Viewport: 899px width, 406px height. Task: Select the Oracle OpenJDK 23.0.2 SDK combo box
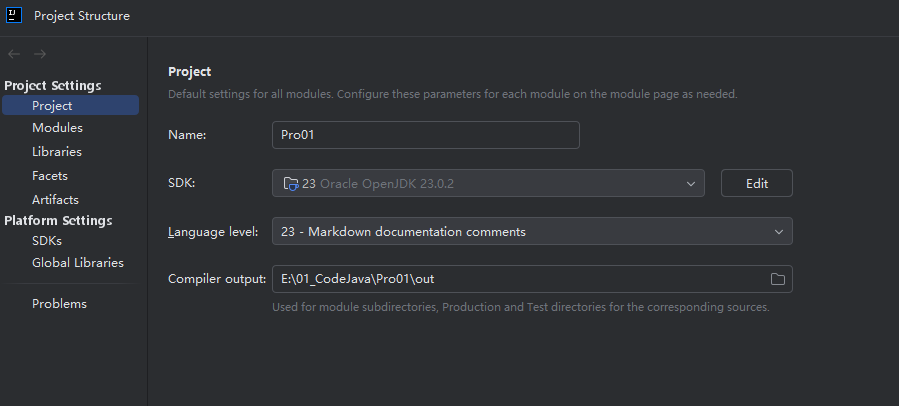(488, 183)
